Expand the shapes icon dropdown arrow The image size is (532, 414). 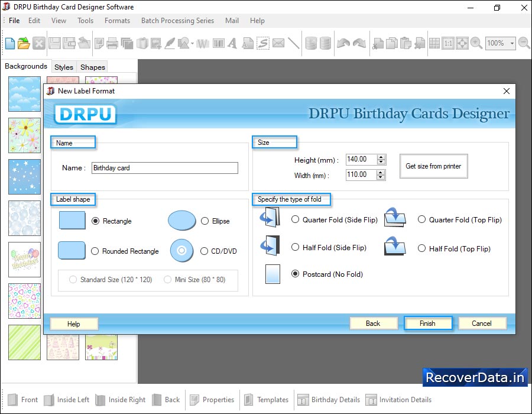click(x=192, y=43)
